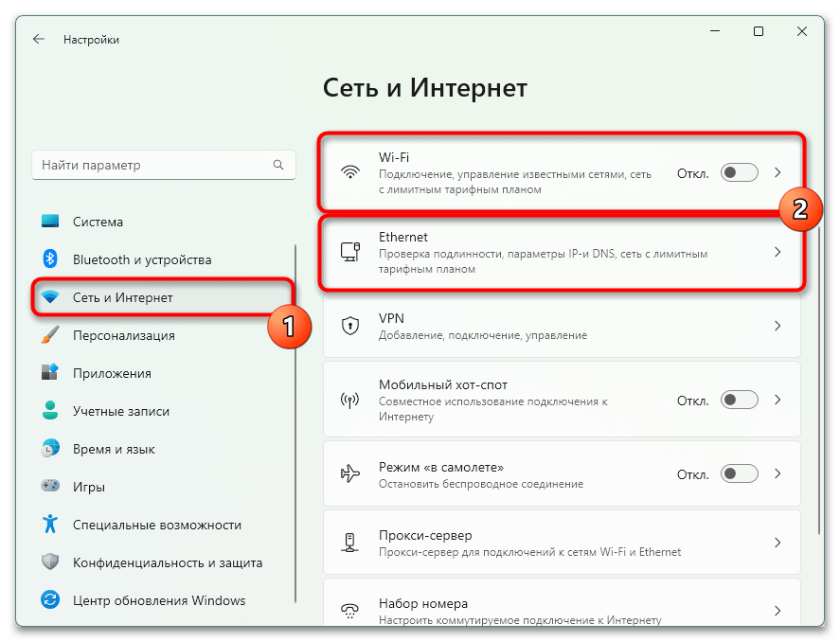Image resolution: width=840 pixels, height=642 pixels.
Task: Click the Мобильный хот-спот antenna icon
Action: [x=350, y=400]
